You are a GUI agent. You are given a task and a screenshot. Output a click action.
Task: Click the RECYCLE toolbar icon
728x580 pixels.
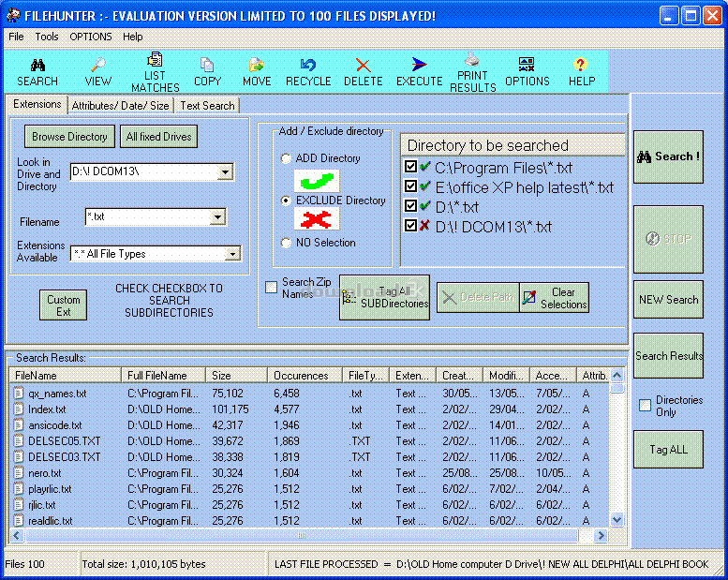(x=308, y=65)
